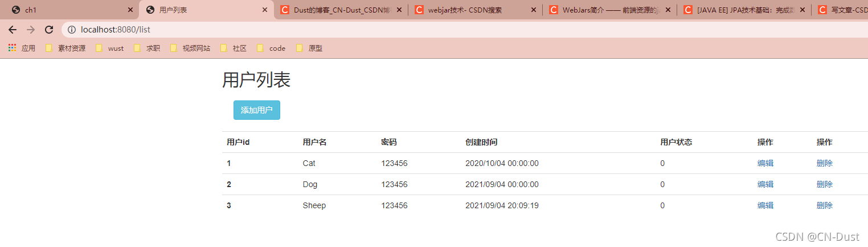Click the status 0 in Cat row
This screenshot has width=868, height=247.
tap(662, 163)
